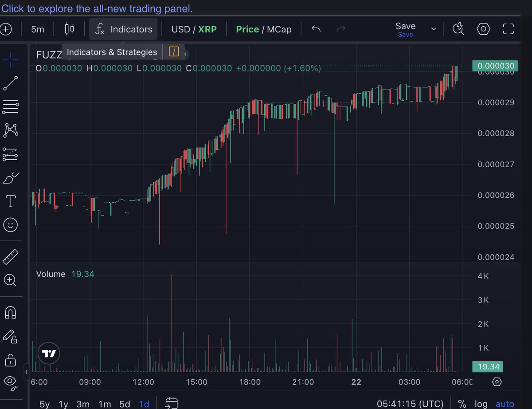Select the XABCD pattern tool
Image resolution: width=532 pixels, height=409 pixels.
click(10, 130)
